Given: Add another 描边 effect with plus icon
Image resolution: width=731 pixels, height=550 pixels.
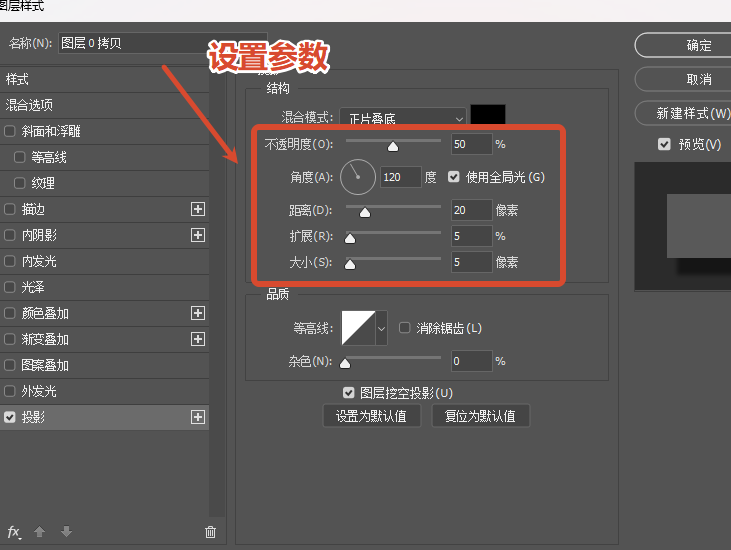Looking at the screenshot, I should point(198,209).
